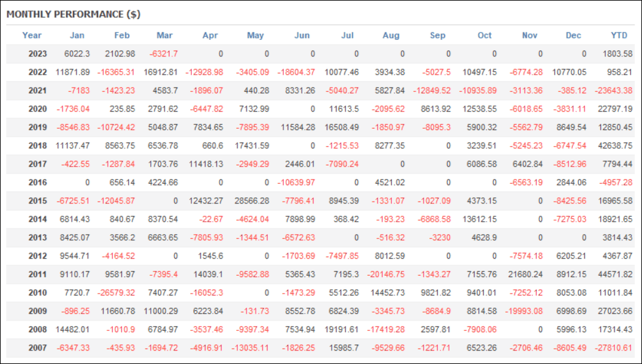The width and height of the screenshot is (642, 364).
Task: Select the Jan column header
Action: pos(77,35)
